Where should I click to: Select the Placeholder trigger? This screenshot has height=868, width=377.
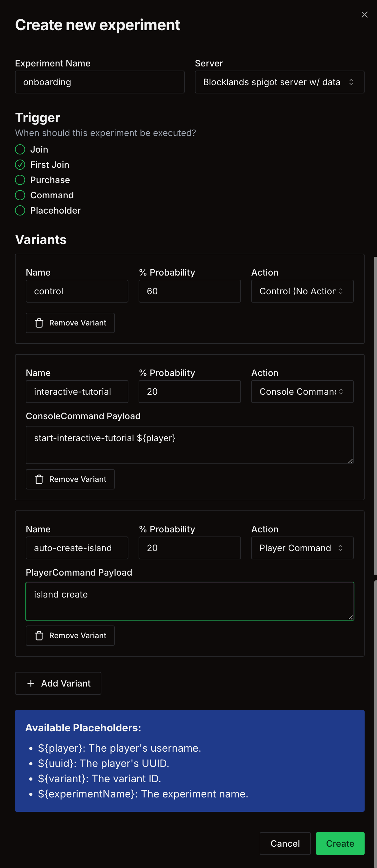(20, 211)
